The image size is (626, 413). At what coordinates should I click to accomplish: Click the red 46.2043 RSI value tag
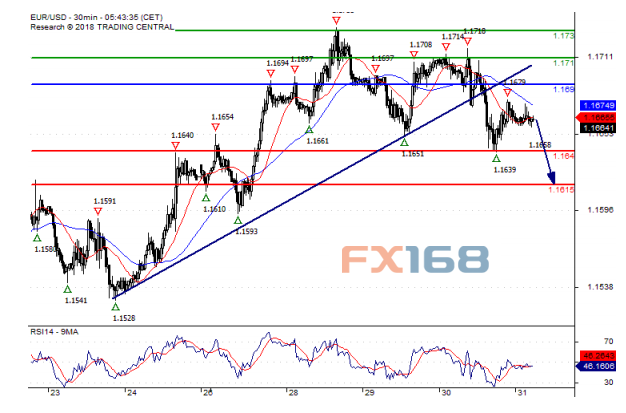click(x=598, y=355)
